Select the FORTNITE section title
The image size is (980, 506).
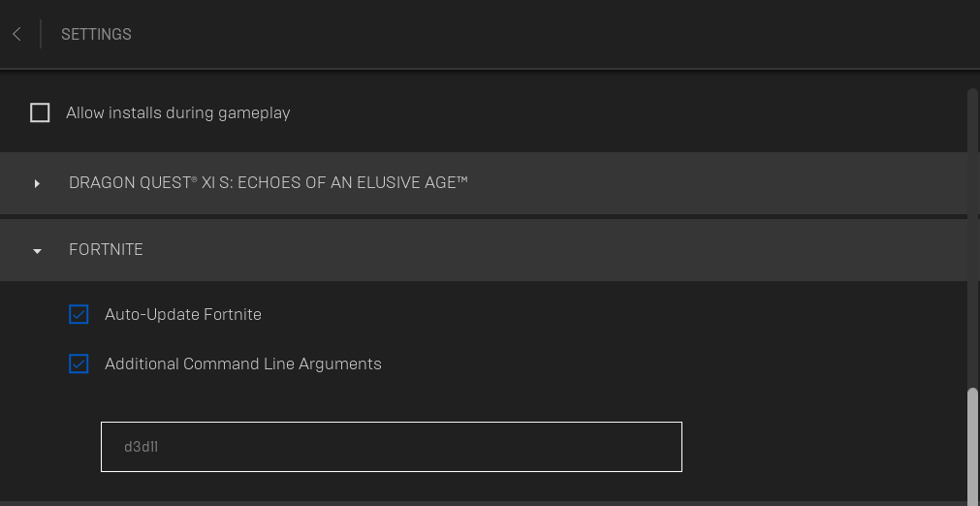(106, 250)
